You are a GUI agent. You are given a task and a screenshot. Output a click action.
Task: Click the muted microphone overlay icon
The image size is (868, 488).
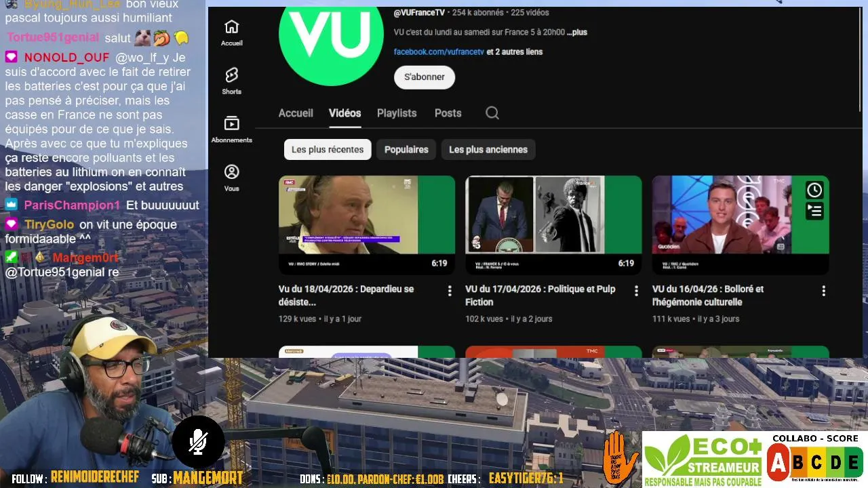[197, 441]
